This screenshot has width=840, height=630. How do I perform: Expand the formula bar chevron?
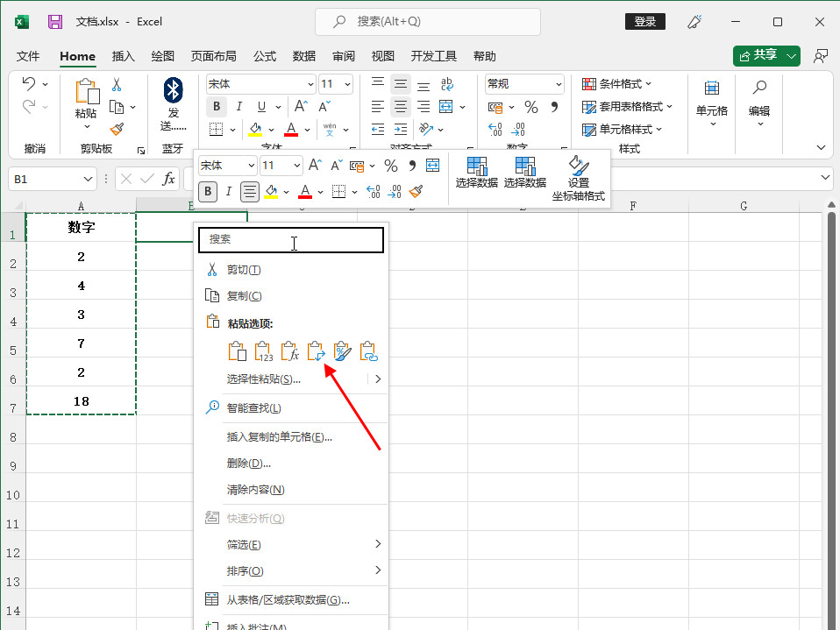point(825,177)
